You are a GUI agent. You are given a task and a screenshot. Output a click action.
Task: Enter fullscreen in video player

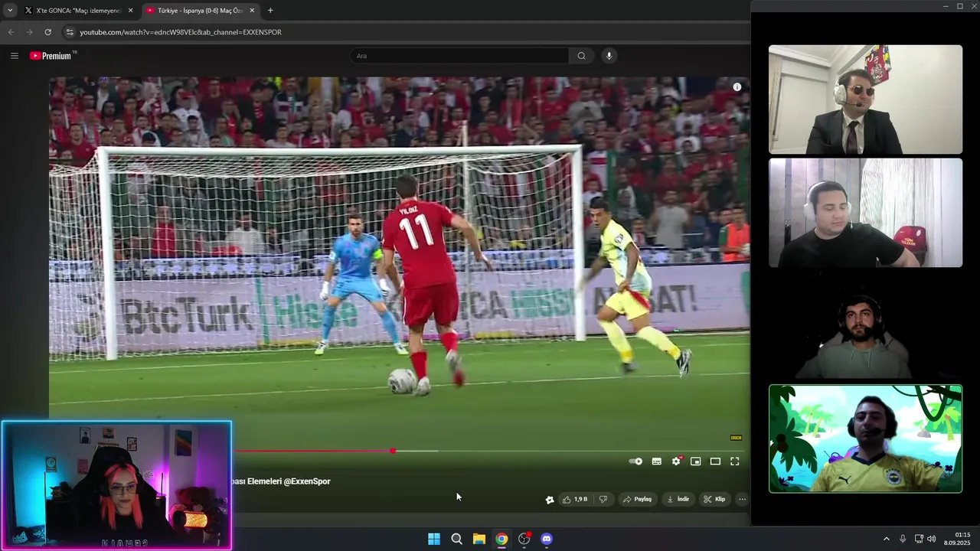click(735, 461)
